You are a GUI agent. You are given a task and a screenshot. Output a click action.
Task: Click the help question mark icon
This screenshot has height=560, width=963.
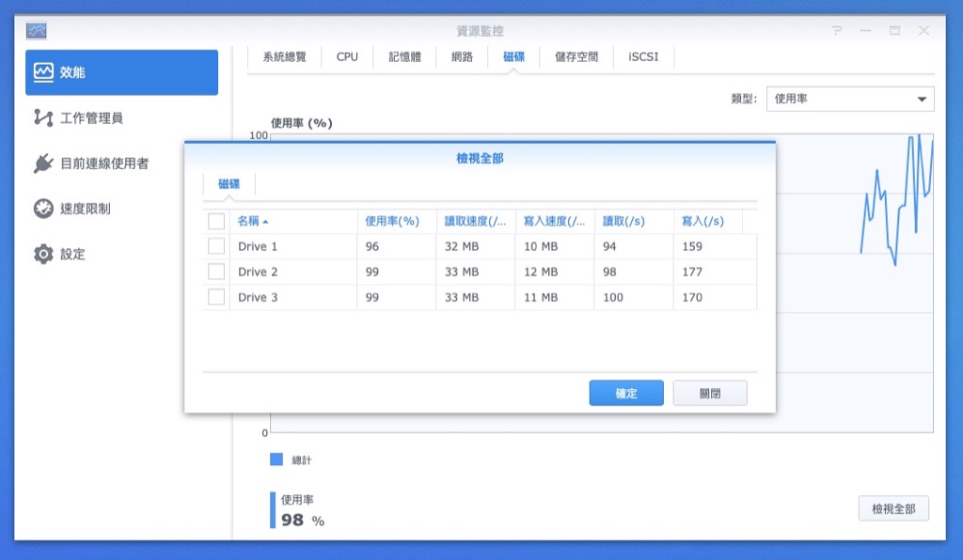click(x=836, y=31)
